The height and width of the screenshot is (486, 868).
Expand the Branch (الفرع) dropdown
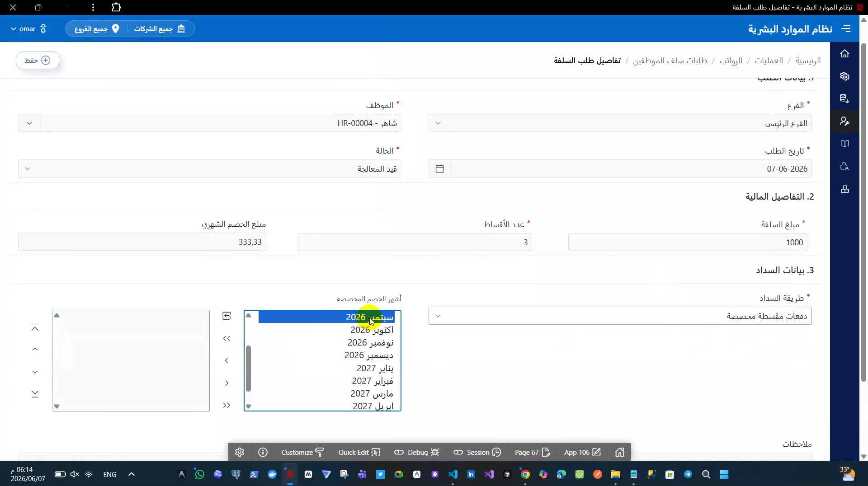620,123
